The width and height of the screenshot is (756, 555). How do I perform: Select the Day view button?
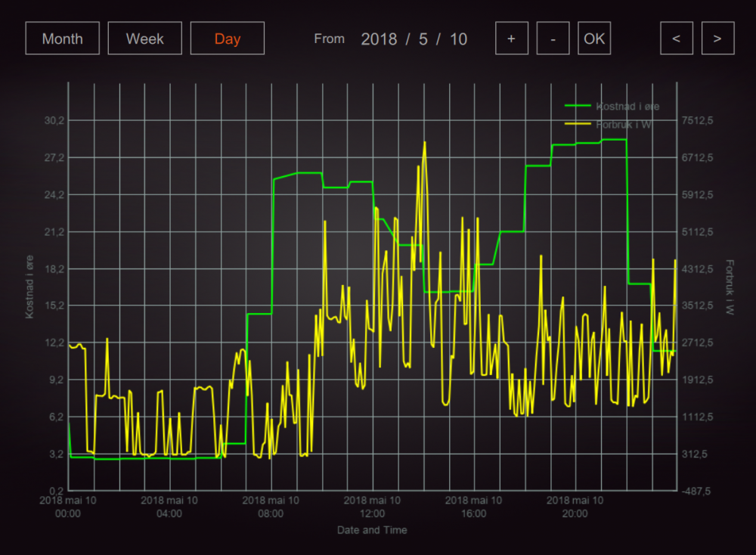point(227,39)
